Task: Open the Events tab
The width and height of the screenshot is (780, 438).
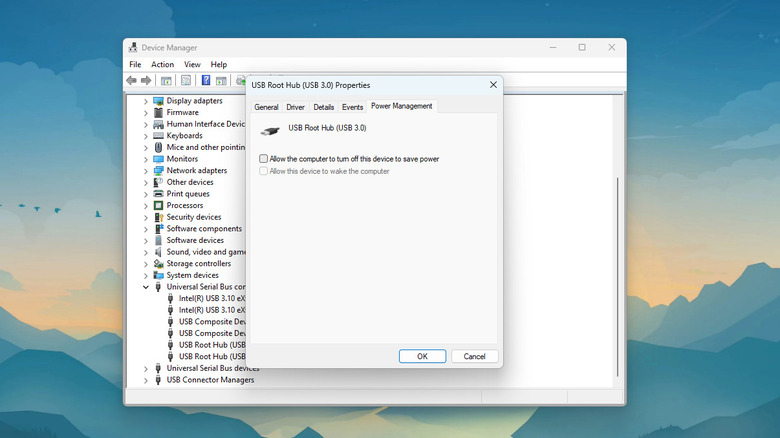Action: 352,107
